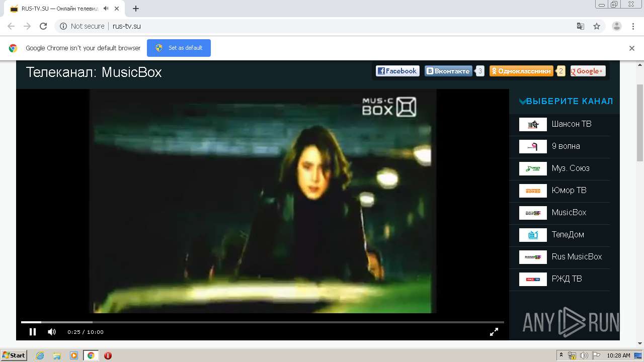Go back to the previous page
The image size is (644, 362).
click(11, 26)
